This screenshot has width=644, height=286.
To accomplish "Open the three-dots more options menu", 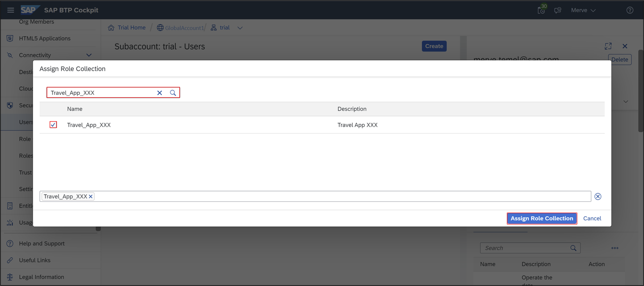I will [615, 248].
